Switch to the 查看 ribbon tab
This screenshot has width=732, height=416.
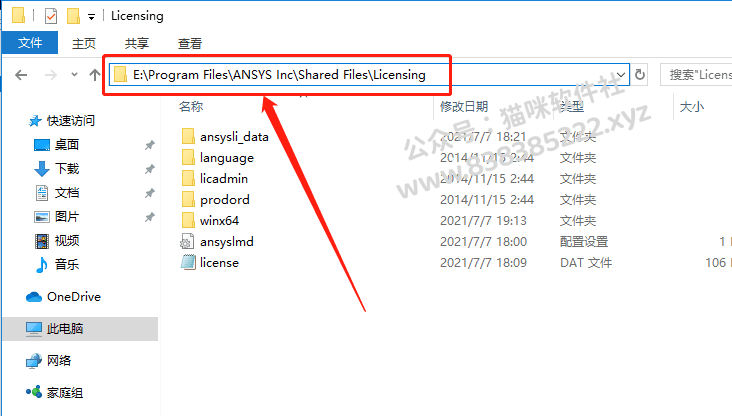pyautogui.click(x=190, y=43)
